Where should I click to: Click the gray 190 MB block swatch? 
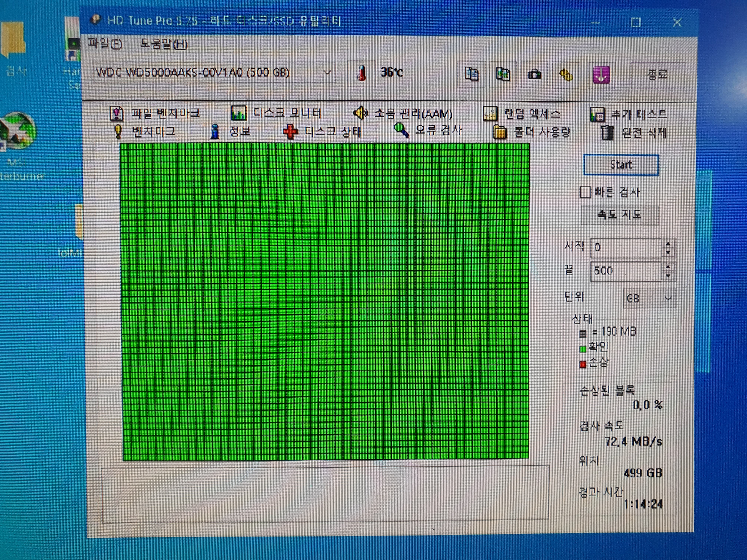tap(583, 334)
